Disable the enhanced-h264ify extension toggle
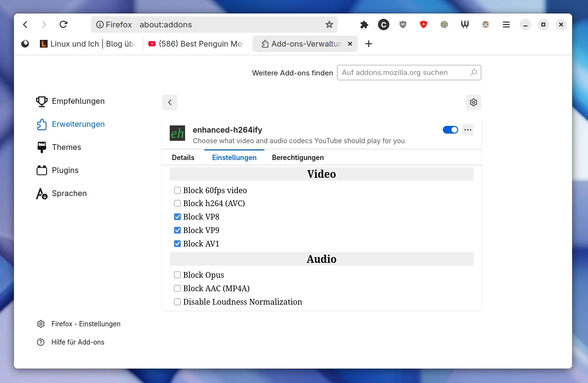This screenshot has width=588, height=383. point(450,130)
